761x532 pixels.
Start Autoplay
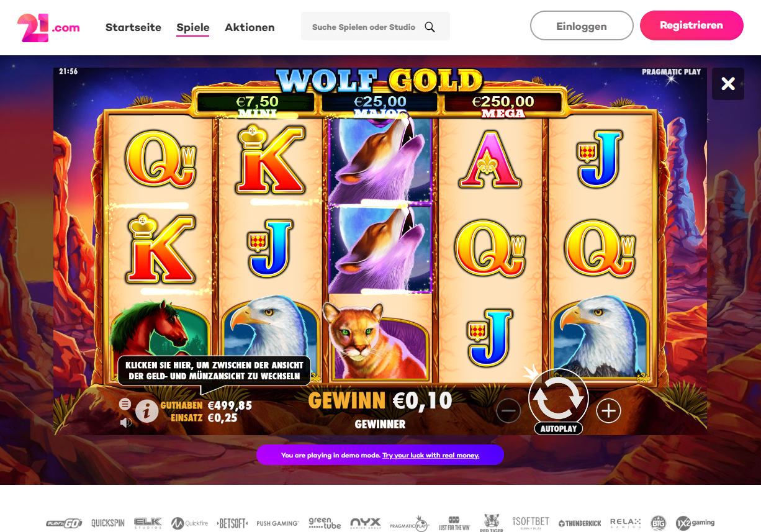(x=559, y=429)
